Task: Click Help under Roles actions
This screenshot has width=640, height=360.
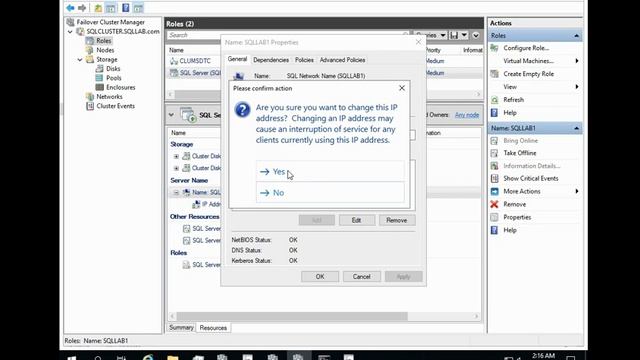Action: pyautogui.click(x=510, y=113)
